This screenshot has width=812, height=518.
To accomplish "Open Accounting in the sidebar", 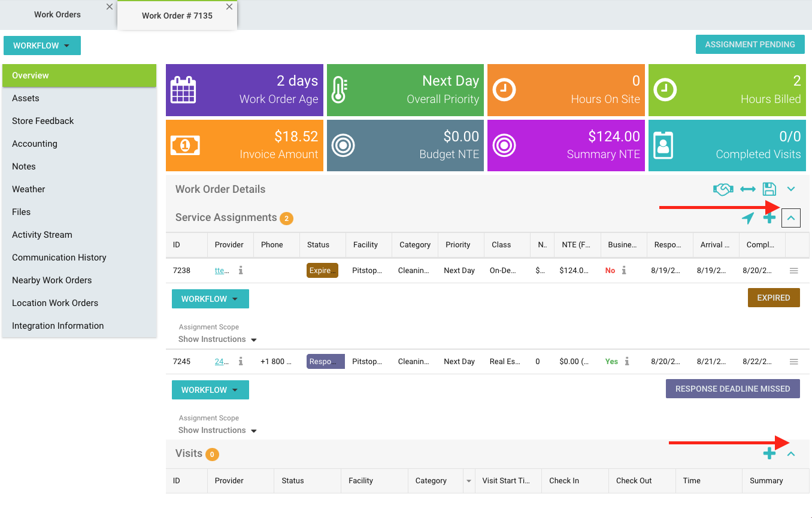I will [x=35, y=144].
